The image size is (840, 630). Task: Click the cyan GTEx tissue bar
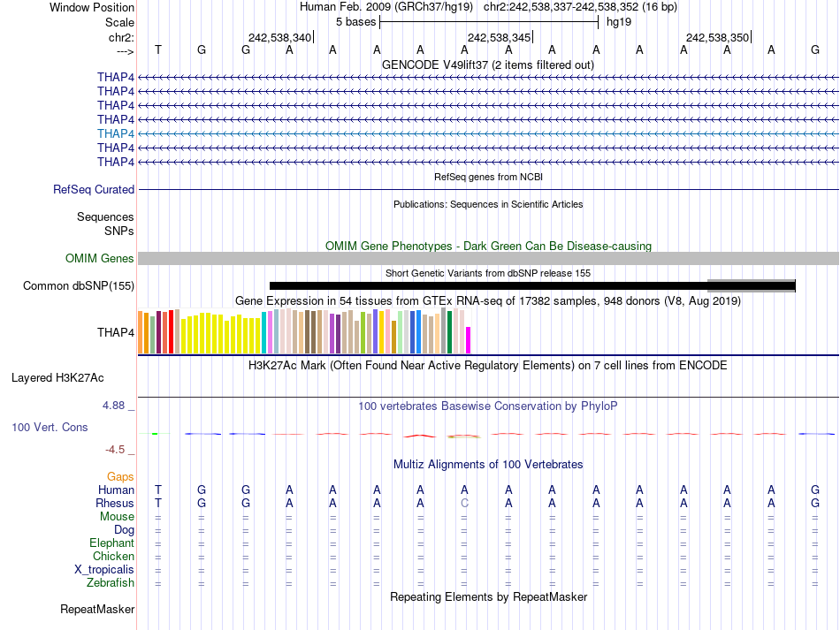point(264,333)
